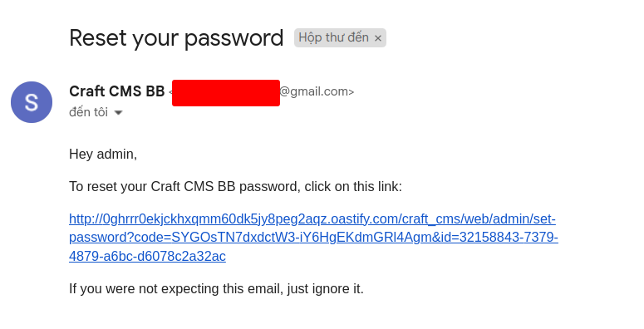The image size is (644, 329).
Task: Click the link's last line "4879-a6bc-d6078c2a32ac"
Action: (x=147, y=256)
